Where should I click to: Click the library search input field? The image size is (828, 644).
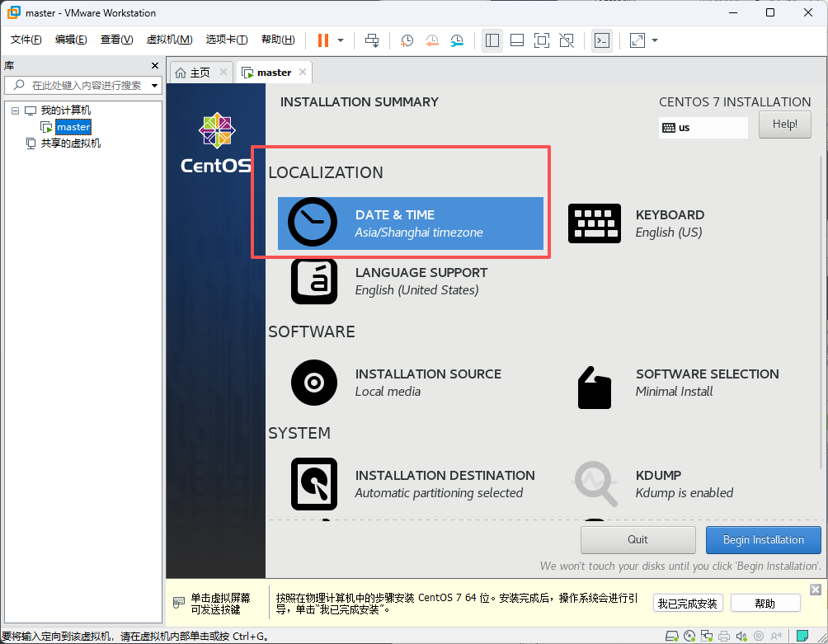83,86
